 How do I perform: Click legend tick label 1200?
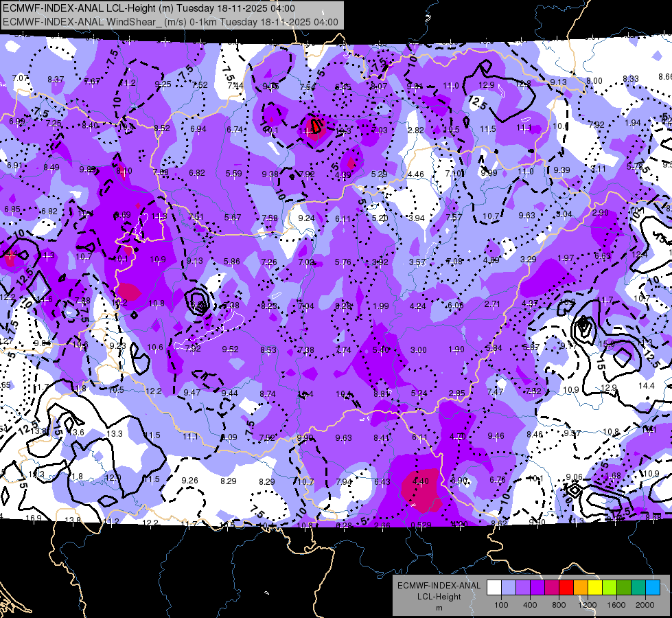click(588, 605)
